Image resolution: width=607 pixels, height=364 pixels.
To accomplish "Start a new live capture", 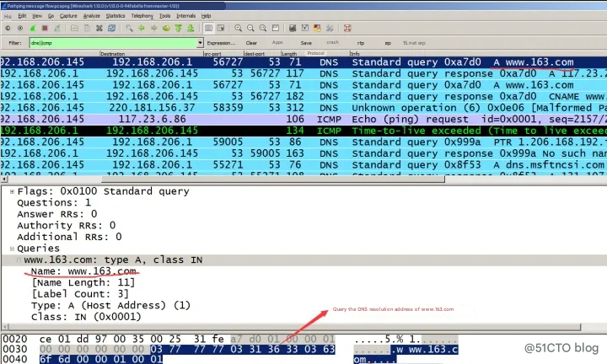I will point(33,28).
